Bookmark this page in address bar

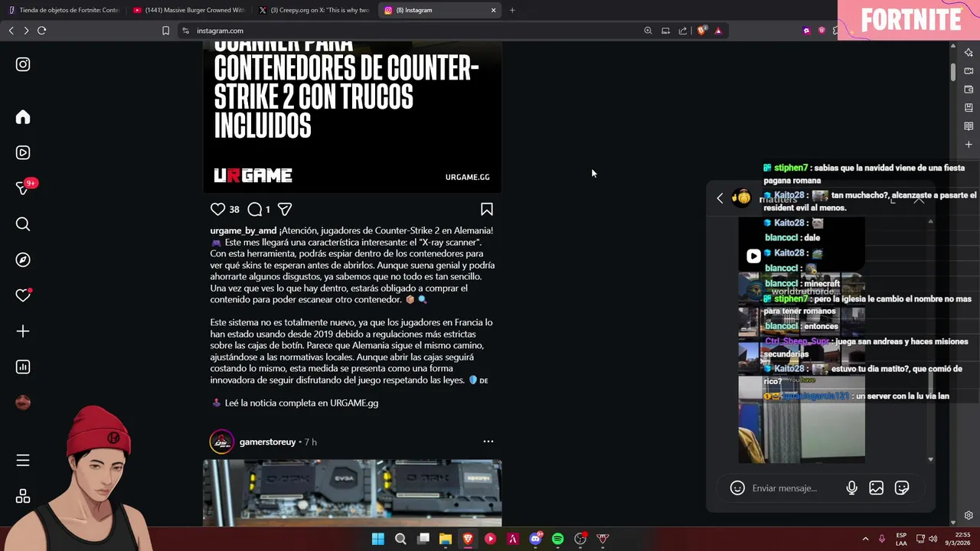point(165,31)
